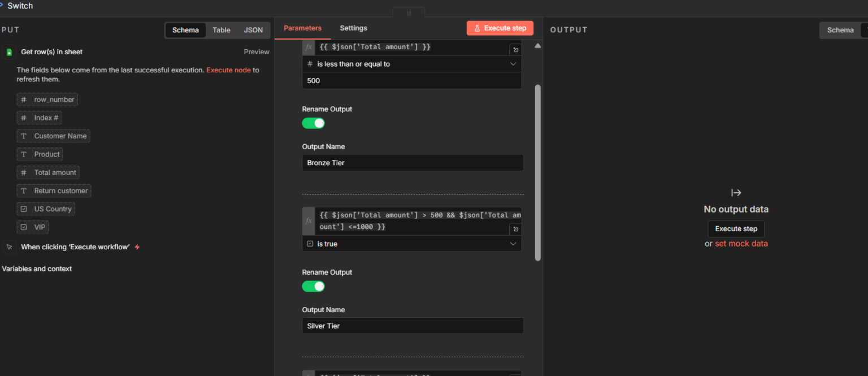868x376 pixels.
Task: Open expression editor for the > 500 condition
Action: click(x=515, y=229)
